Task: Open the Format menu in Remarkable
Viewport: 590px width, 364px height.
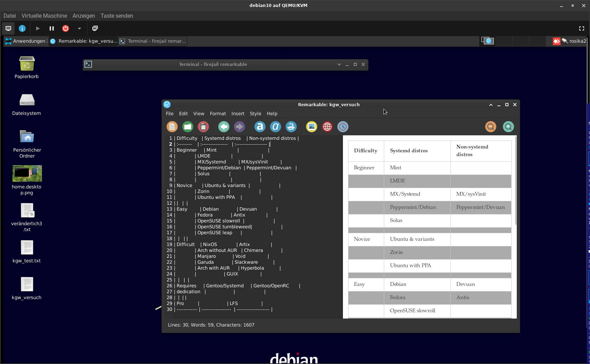Action: 218,113
